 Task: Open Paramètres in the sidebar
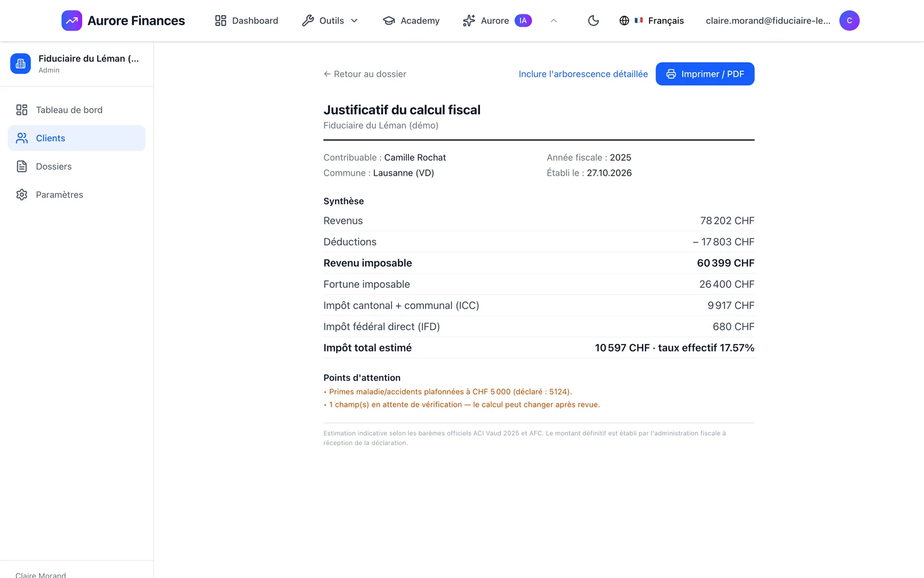[x=77, y=195]
